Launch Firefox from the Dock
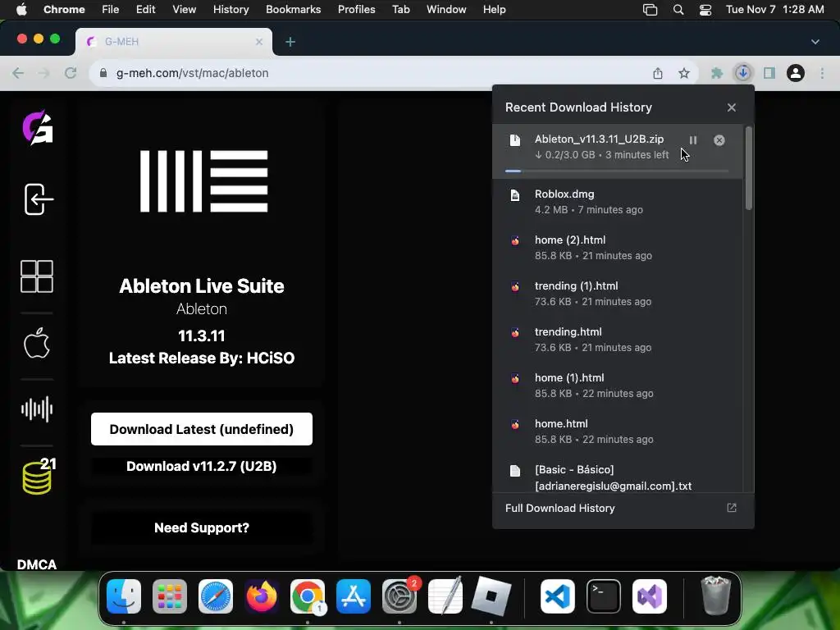 pyautogui.click(x=262, y=596)
